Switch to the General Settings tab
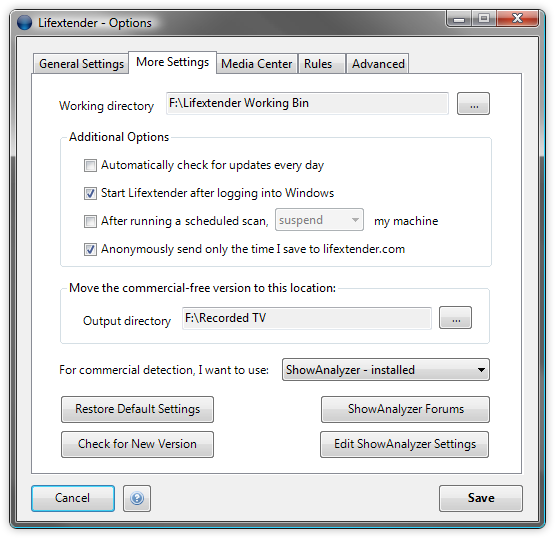The image size is (555, 538). (81, 64)
